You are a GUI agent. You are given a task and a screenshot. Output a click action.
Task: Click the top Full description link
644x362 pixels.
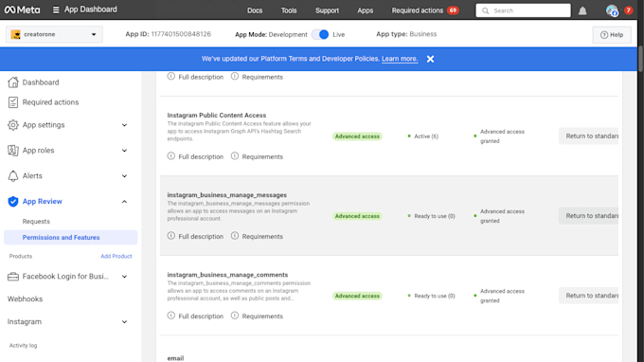[201, 77]
